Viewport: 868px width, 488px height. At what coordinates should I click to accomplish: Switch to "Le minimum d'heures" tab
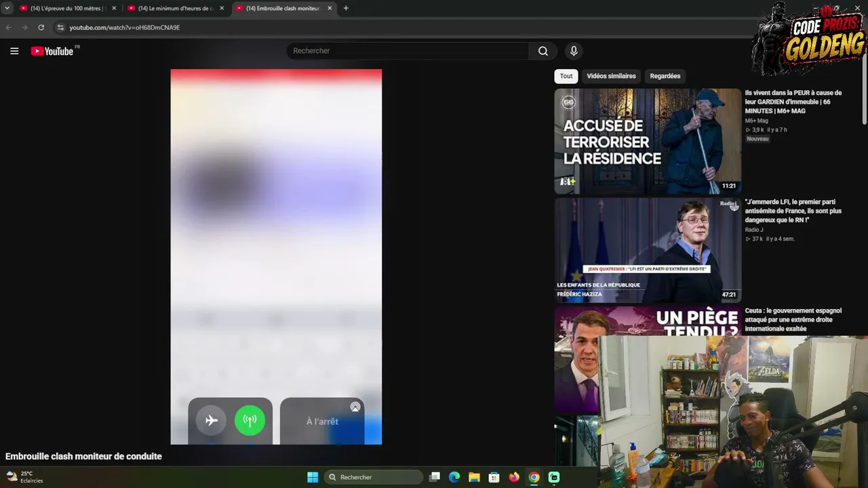click(176, 8)
